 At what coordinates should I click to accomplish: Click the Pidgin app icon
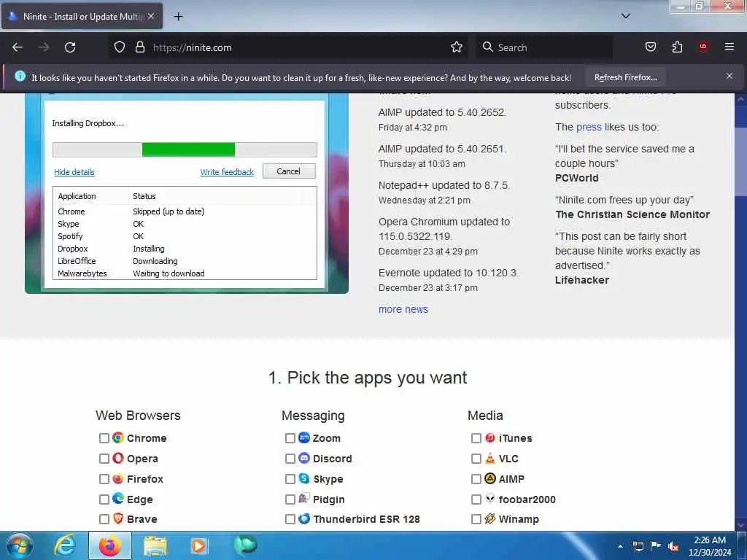click(x=304, y=499)
